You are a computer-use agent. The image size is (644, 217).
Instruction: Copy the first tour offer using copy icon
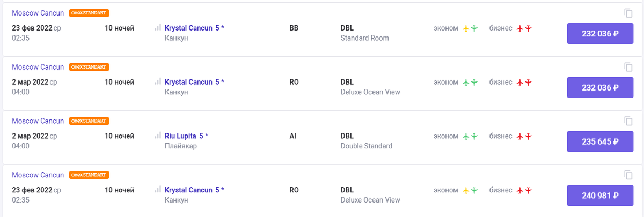tap(628, 13)
